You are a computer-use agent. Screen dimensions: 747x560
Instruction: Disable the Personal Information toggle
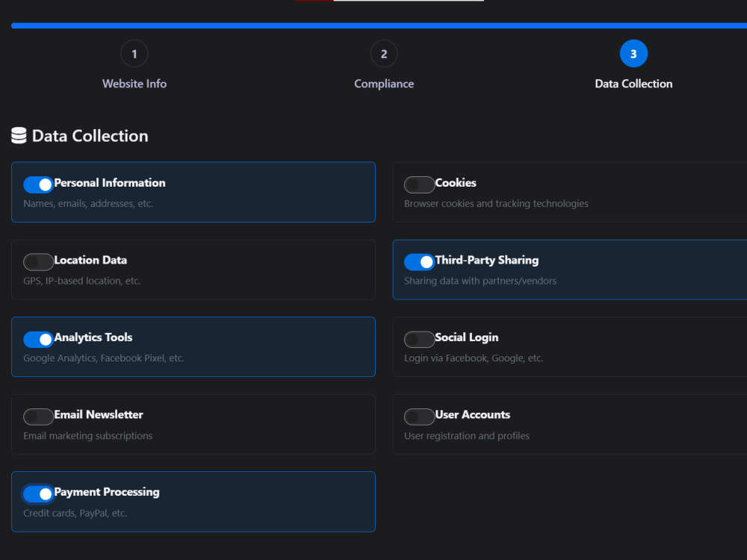(x=38, y=184)
